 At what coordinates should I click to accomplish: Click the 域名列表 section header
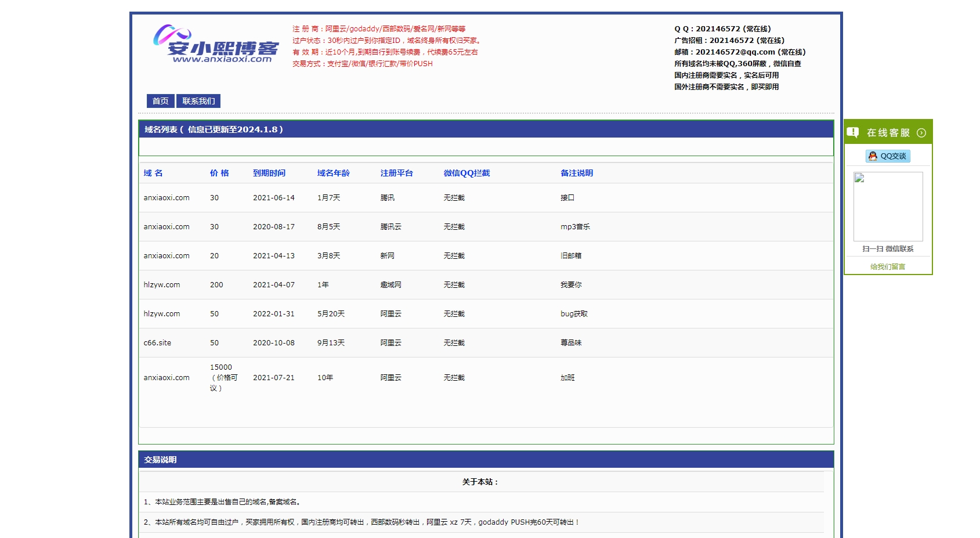point(486,129)
